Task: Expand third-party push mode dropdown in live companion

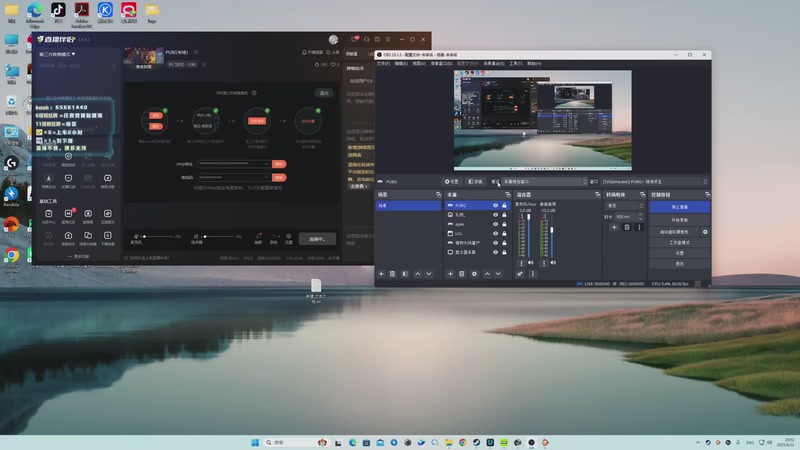Action: click(x=58, y=54)
